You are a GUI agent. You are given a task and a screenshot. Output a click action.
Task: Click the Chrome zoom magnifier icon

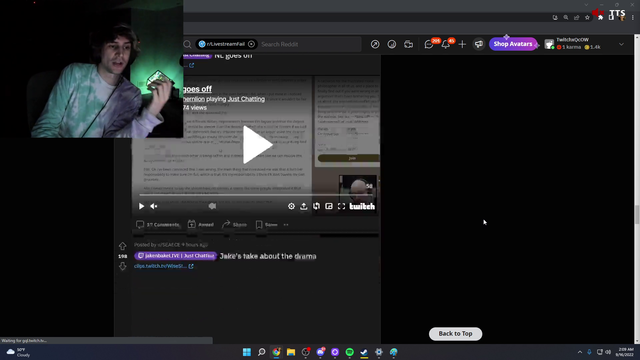pos(566,18)
